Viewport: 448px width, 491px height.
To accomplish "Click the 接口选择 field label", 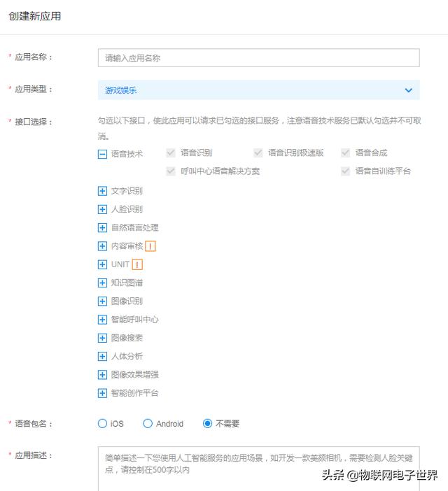I will coord(33,122).
